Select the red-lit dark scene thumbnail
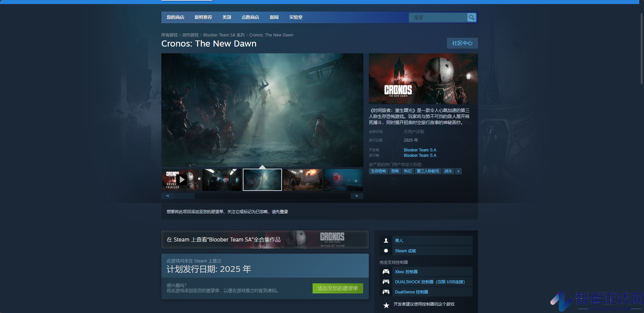644x313 pixels. [343, 180]
